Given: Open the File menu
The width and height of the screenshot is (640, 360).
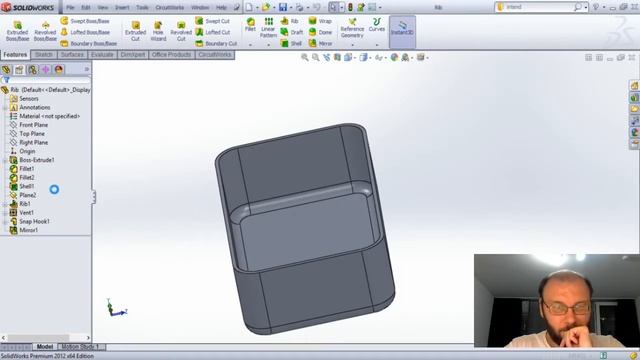Looking at the screenshot, I should [x=70, y=7].
